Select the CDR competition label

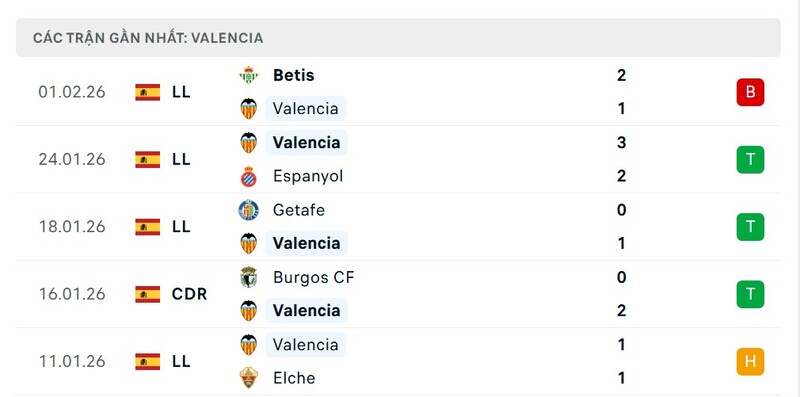(x=189, y=294)
